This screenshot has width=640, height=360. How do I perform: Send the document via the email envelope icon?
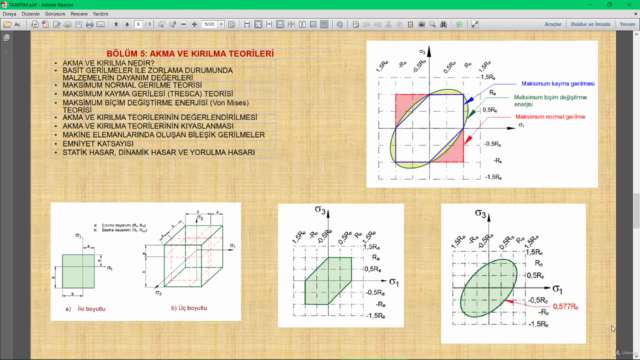[x=100, y=24]
